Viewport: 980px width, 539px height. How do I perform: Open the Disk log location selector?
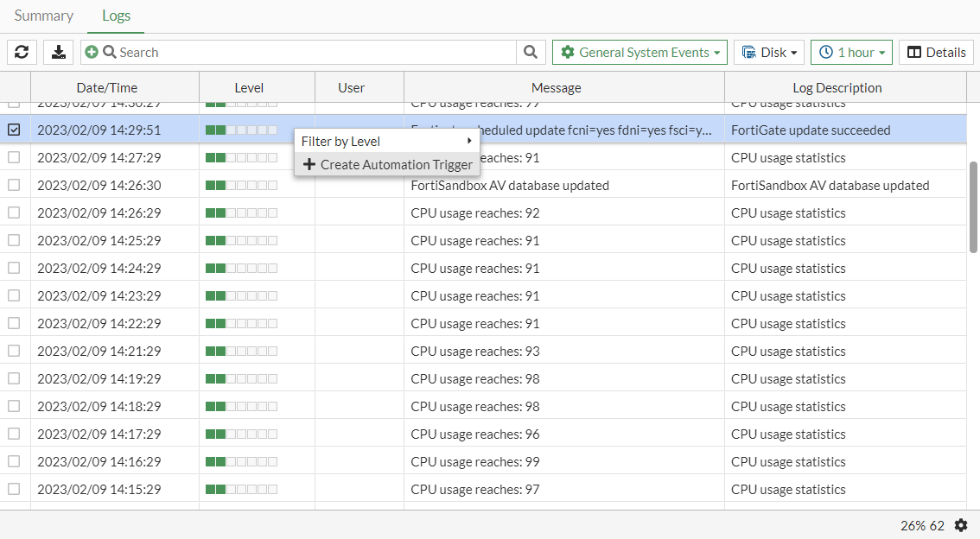coord(768,52)
